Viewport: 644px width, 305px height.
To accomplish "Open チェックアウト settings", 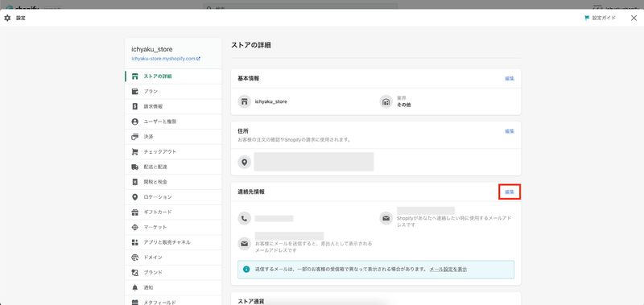I will click(173, 151).
